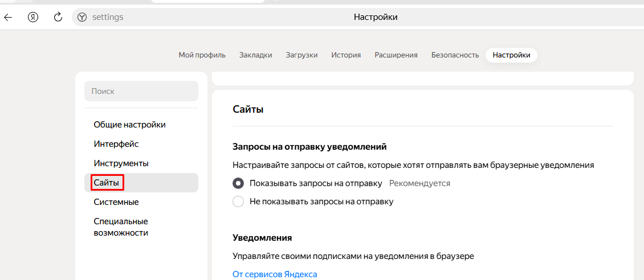Select 'Показывать запросы на отправку' radio button
This screenshot has width=644, height=280.
[x=238, y=183]
